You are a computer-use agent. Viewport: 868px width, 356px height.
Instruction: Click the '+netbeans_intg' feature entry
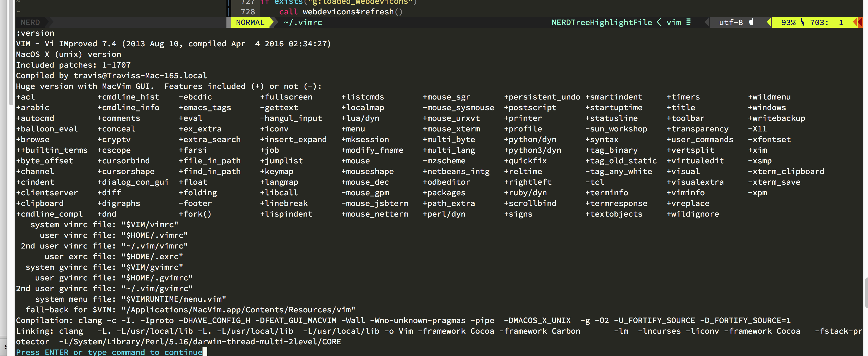[456, 171]
